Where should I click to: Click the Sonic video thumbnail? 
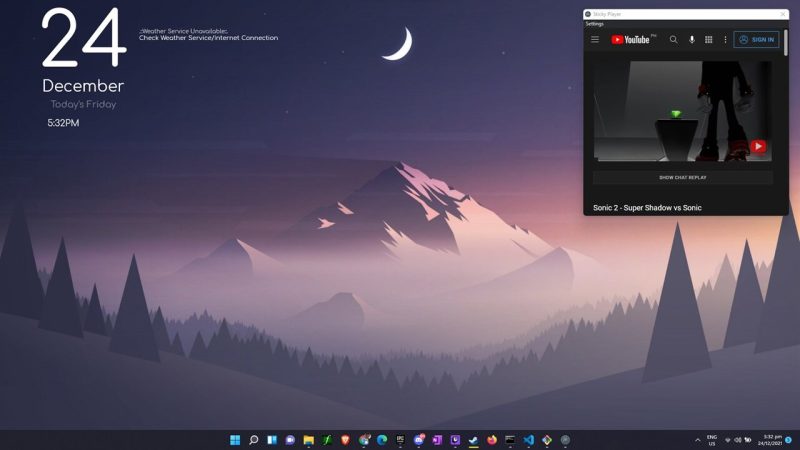[x=683, y=111]
